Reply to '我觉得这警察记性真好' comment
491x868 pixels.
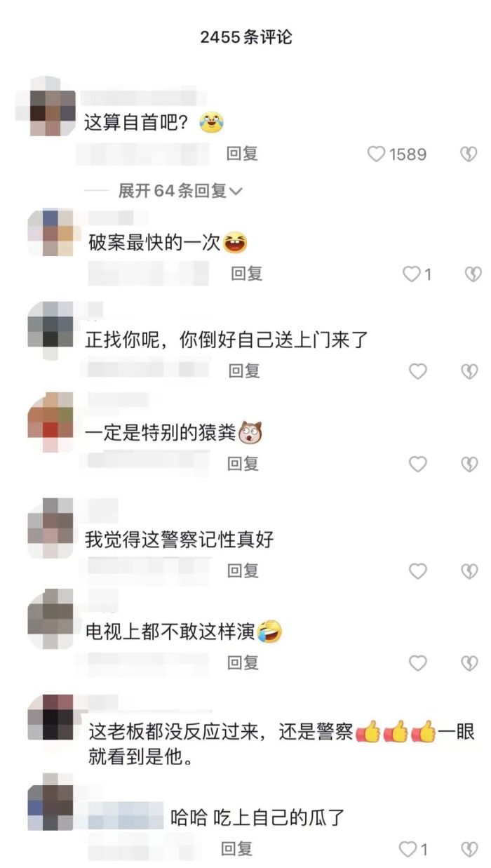click(243, 570)
